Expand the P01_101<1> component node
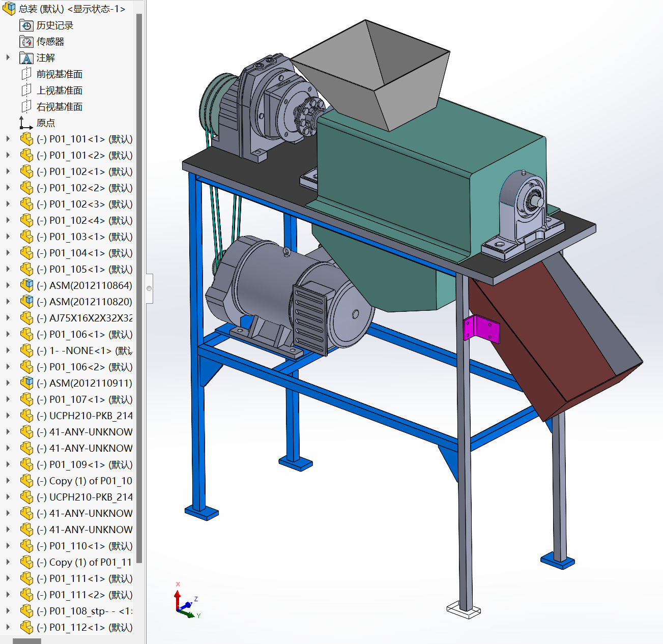Image resolution: width=663 pixels, height=644 pixels. [8, 139]
